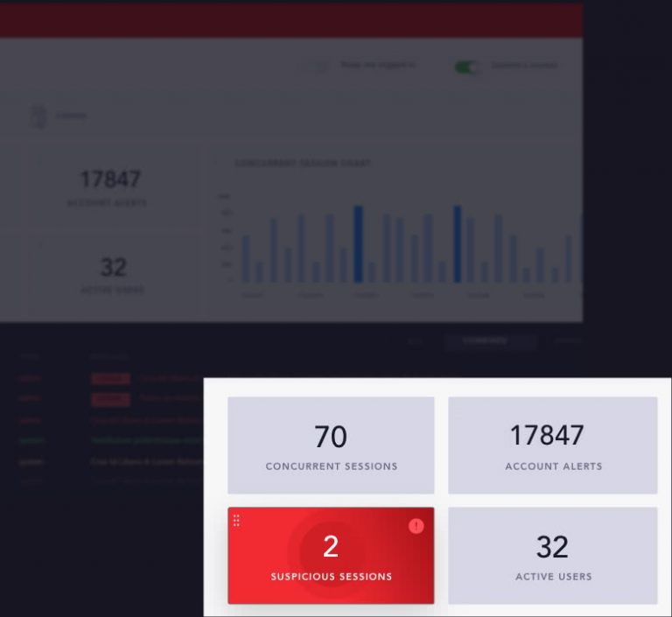Click the Concurrent Session Chart title

click(302, 164)
